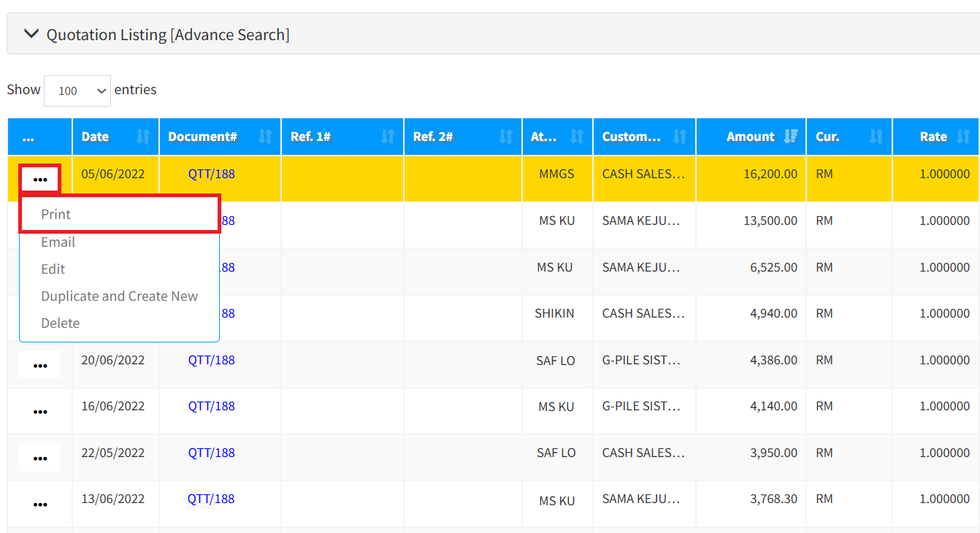This screenshot has height=533, width=980.
Task: Click the Cur. column sort icon
Action: pyautogui.click(x=876, y=137)
